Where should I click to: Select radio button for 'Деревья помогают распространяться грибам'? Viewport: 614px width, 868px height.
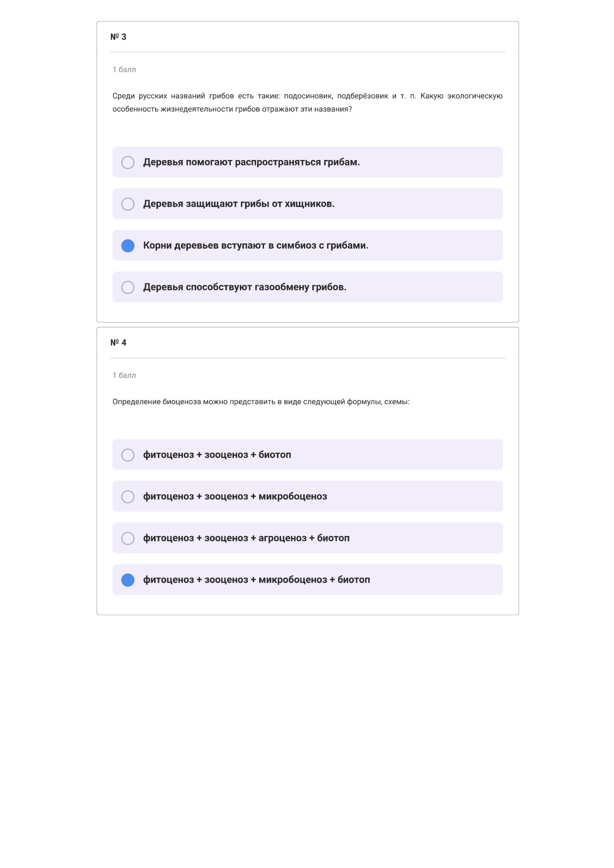pyautogui.click(x=128, y=163)
